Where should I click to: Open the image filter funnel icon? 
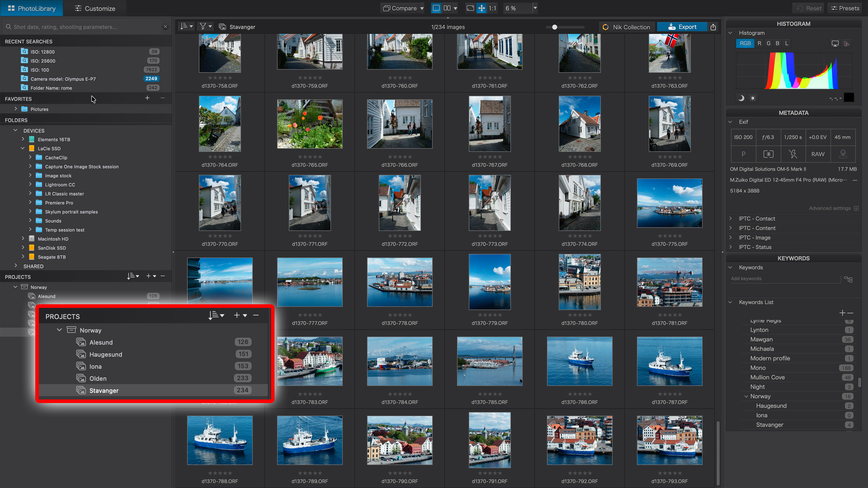click(205, 27)
